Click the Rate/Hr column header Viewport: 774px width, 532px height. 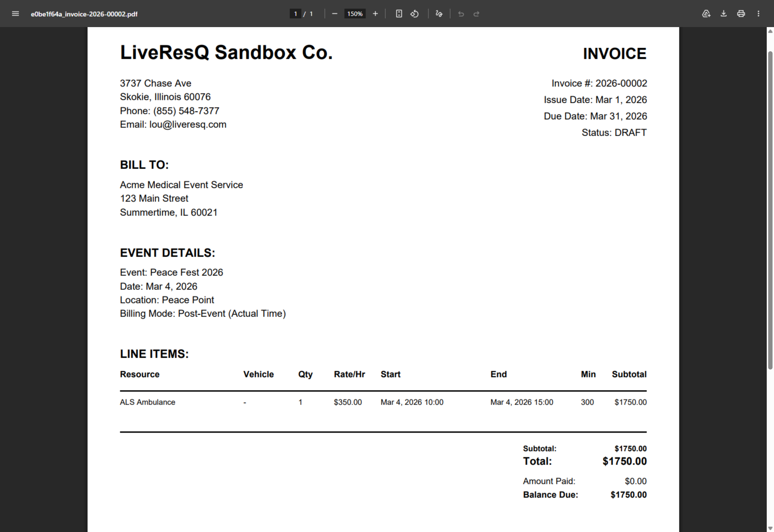pyautogui.click(x=349, y=374)
